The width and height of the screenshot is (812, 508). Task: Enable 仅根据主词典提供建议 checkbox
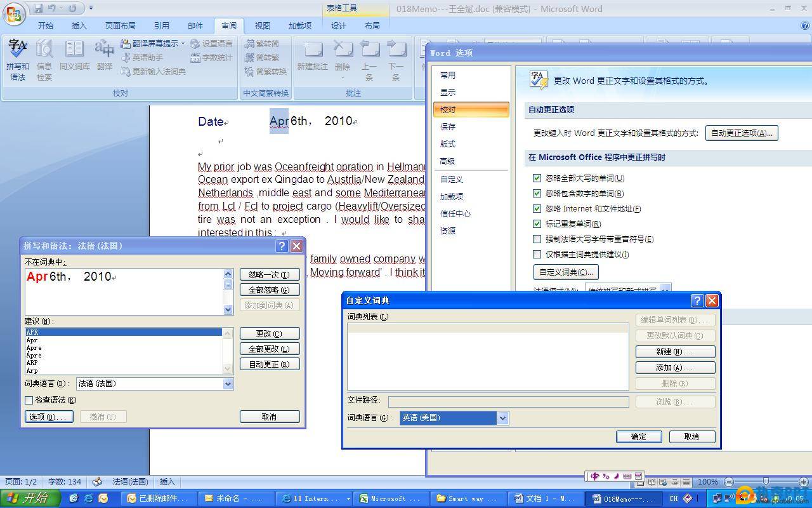click(x=537, y=255)
